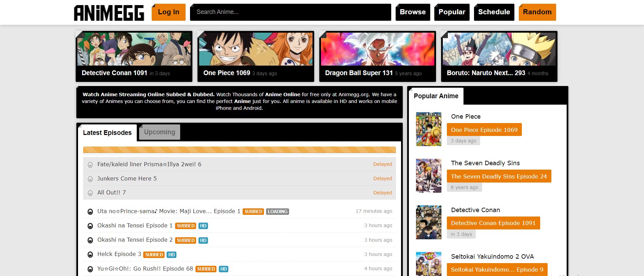
Task: Open the Popular page
Action: pyautogui.click(x=452, y=12)
